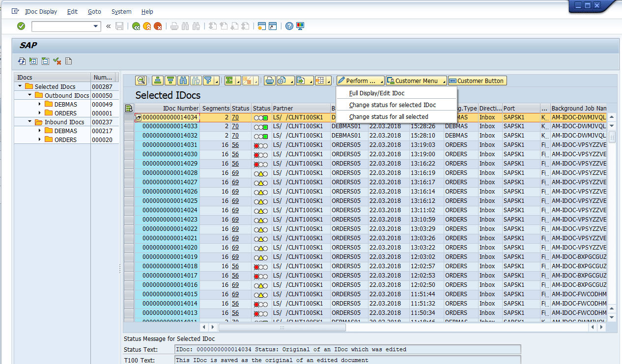Choose Change status for selected IDoc
The width and height of the screenshot is (622, 364).
coord(396,105)
